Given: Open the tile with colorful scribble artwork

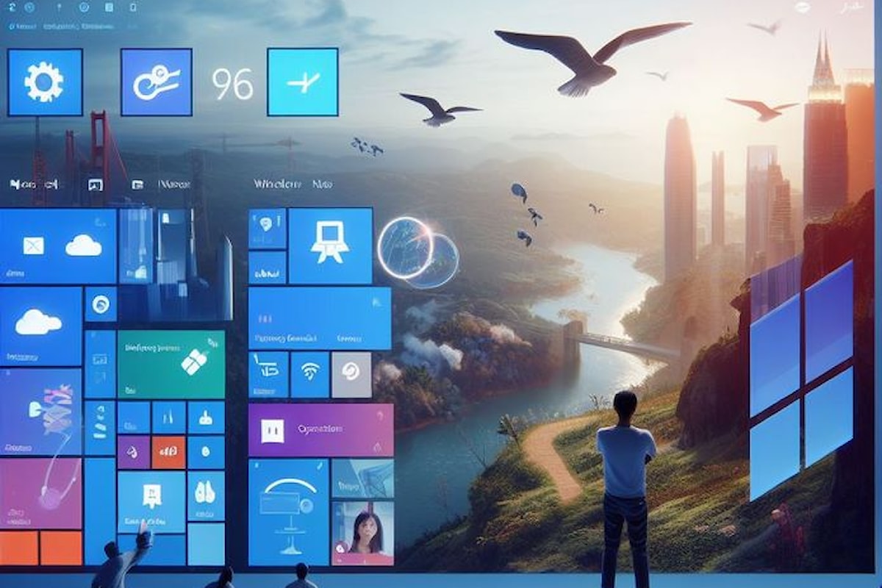Looking at the screenshot, I should tap(40, 412).
